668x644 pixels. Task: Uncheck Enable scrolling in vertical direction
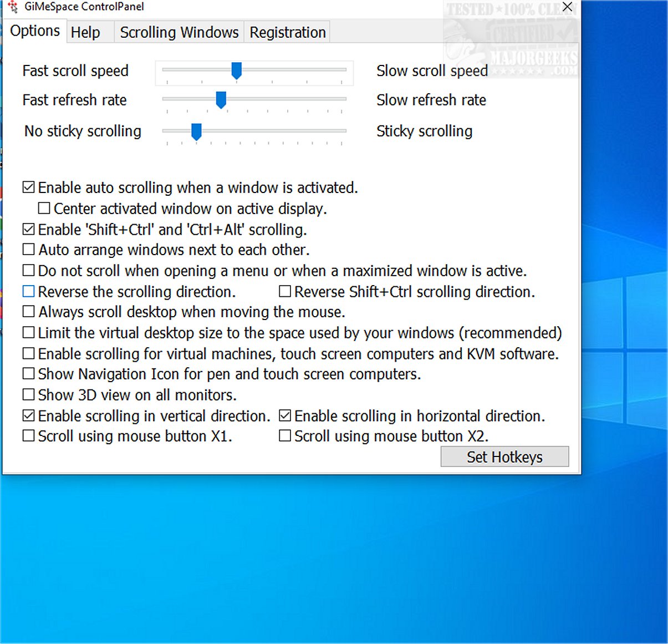point(28,415)
